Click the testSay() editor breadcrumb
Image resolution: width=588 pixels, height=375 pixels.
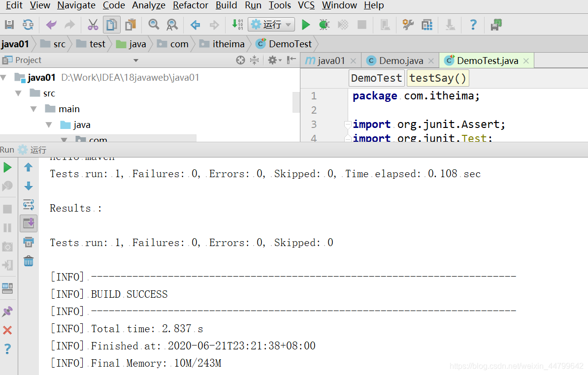tap(438, 78)
